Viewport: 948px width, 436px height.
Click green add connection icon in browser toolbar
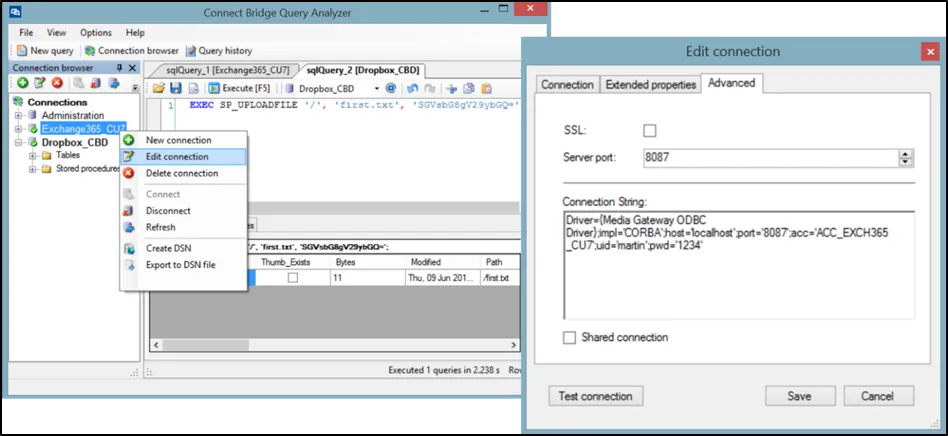pyautogui.click(x=22, y=83)
